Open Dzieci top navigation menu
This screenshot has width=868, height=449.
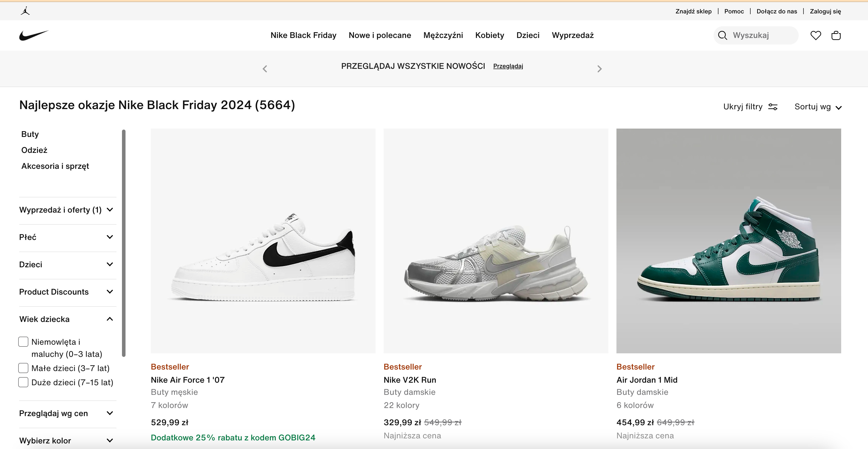coord(528,35)
